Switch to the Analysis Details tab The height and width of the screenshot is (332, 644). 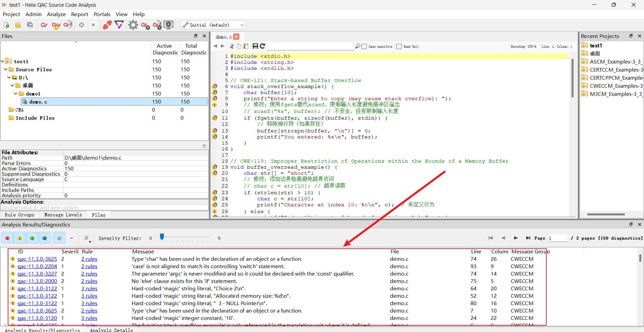coord(111,330)
